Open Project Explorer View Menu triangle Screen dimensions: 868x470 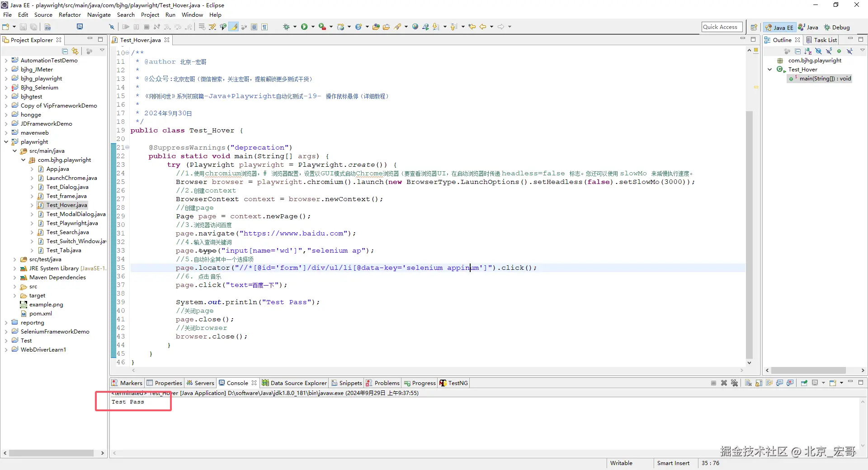pyautogui.click(x=102, y=51)
